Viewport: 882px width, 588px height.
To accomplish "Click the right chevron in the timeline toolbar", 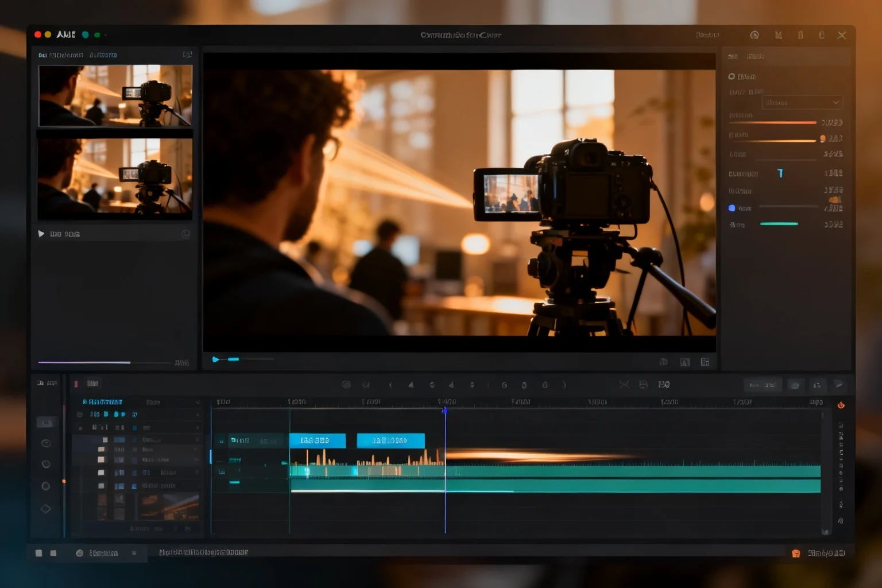I will (x=564, y=385).
